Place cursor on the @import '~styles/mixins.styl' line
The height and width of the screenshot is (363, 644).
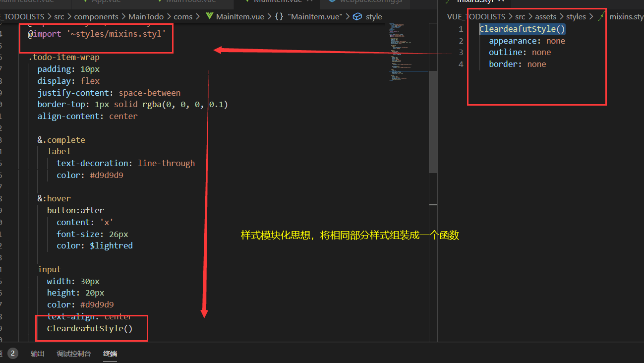[x=97, y=34]
